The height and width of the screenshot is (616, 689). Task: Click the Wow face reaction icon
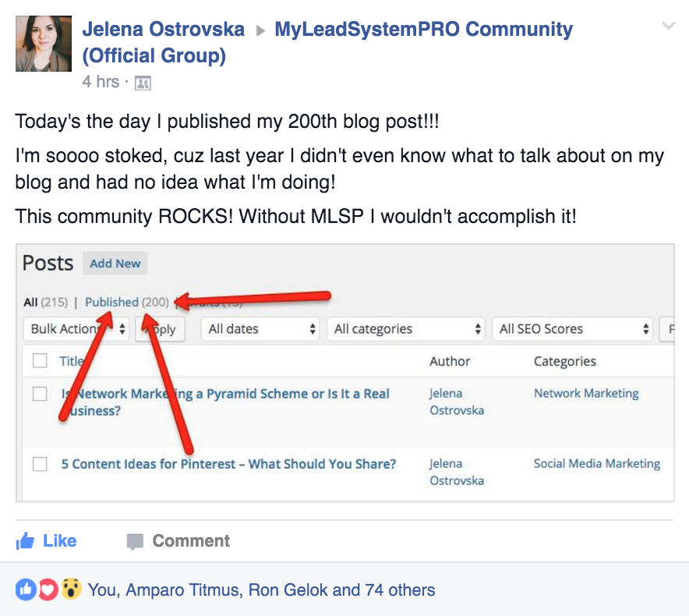point(71,589)
